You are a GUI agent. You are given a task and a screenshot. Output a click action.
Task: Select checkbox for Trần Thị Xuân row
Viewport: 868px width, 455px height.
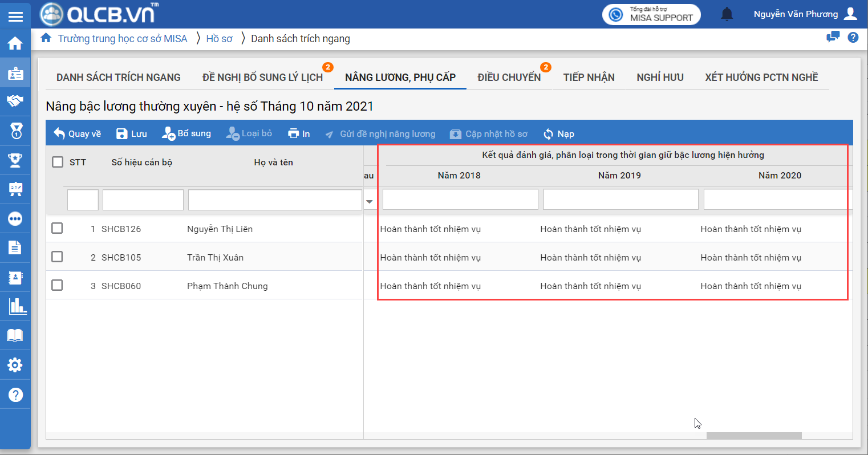tap(57, 257)
